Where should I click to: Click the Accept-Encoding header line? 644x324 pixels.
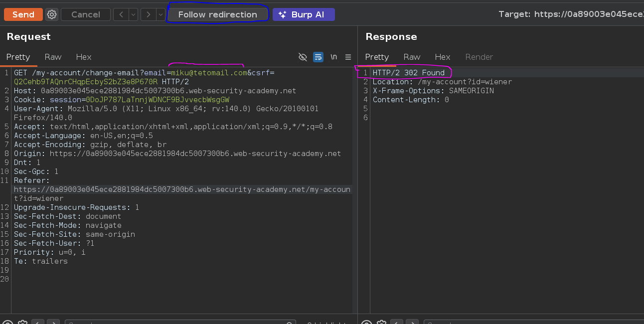90,145
